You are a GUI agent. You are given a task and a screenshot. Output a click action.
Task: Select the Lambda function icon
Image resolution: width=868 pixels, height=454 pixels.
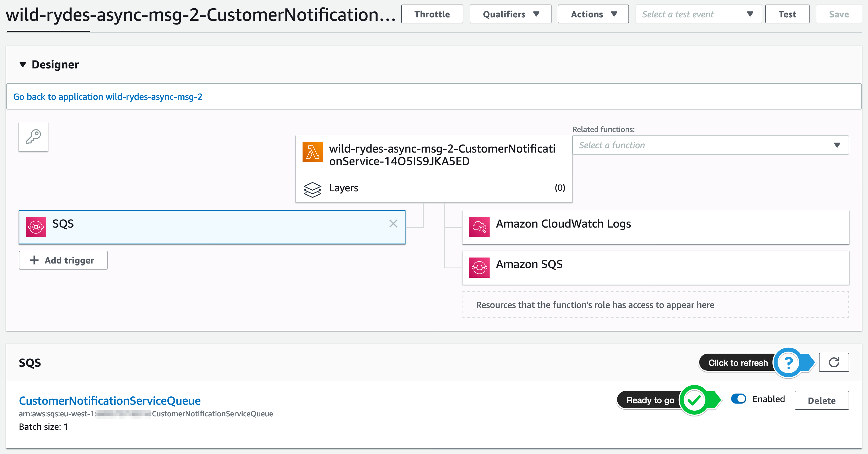[x=312, y=152]
